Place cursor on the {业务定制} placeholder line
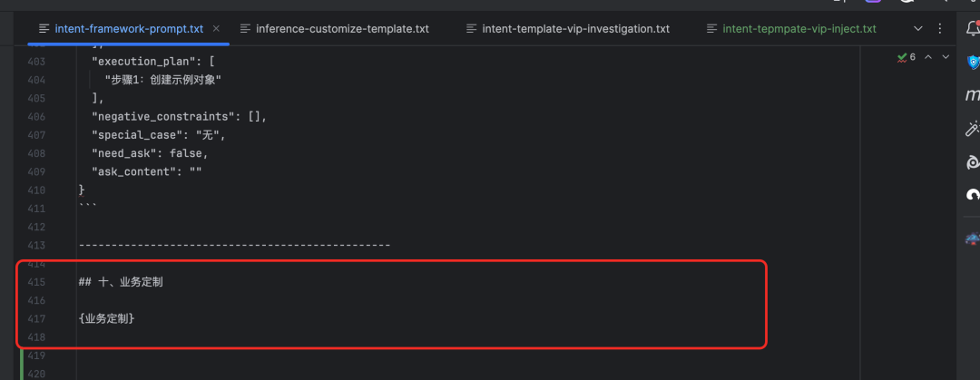Screen dimensions: 980x380 click(107, 318)
